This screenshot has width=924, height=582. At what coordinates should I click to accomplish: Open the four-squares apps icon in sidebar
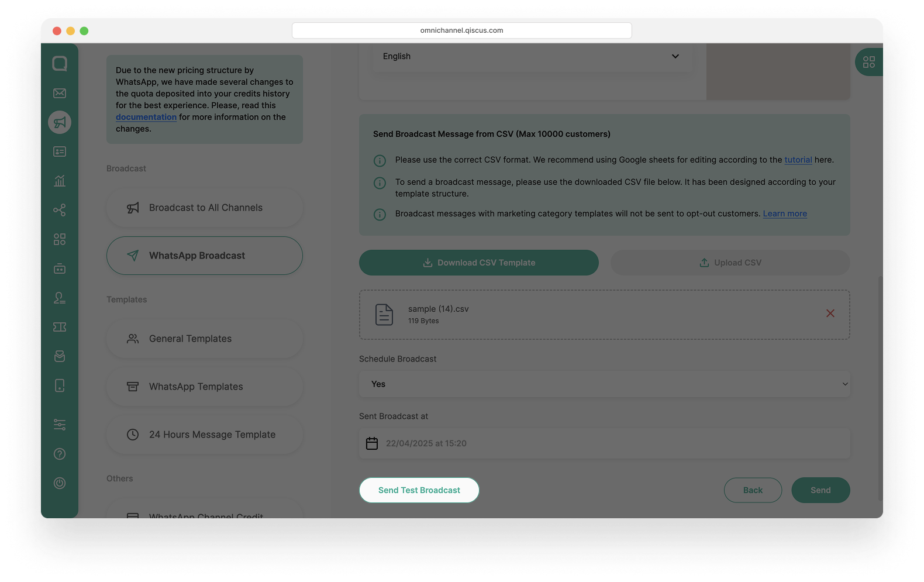point(60,239)
